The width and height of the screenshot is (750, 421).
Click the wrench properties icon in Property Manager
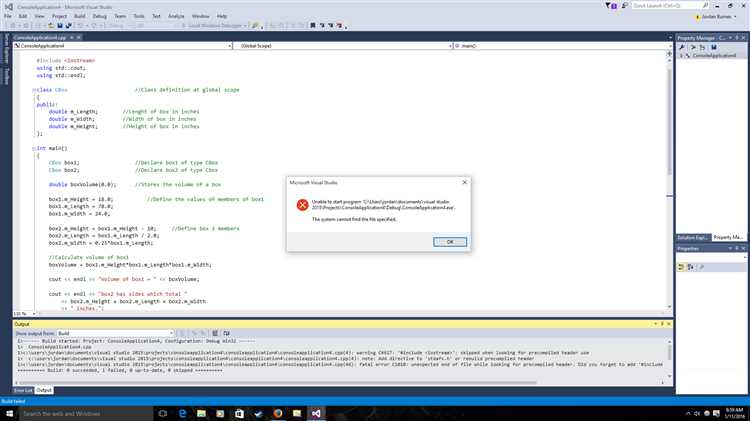coord(682,47)
